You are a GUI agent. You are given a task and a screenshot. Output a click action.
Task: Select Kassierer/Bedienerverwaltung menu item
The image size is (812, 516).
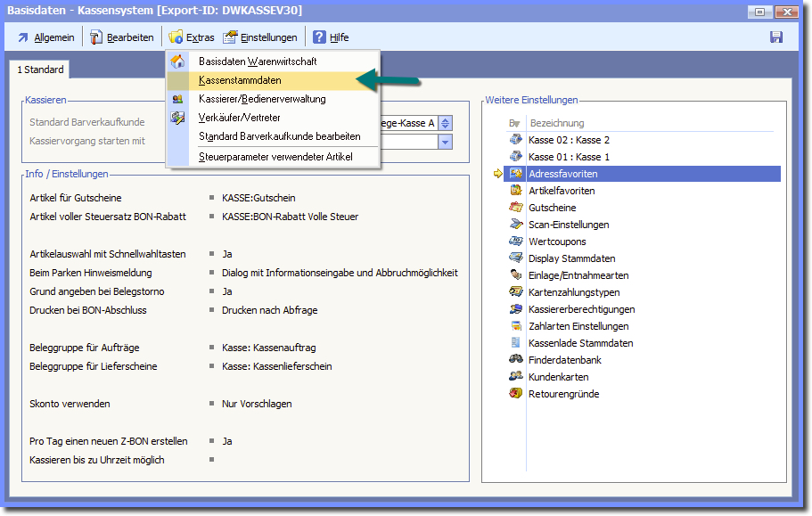[262, 99]
